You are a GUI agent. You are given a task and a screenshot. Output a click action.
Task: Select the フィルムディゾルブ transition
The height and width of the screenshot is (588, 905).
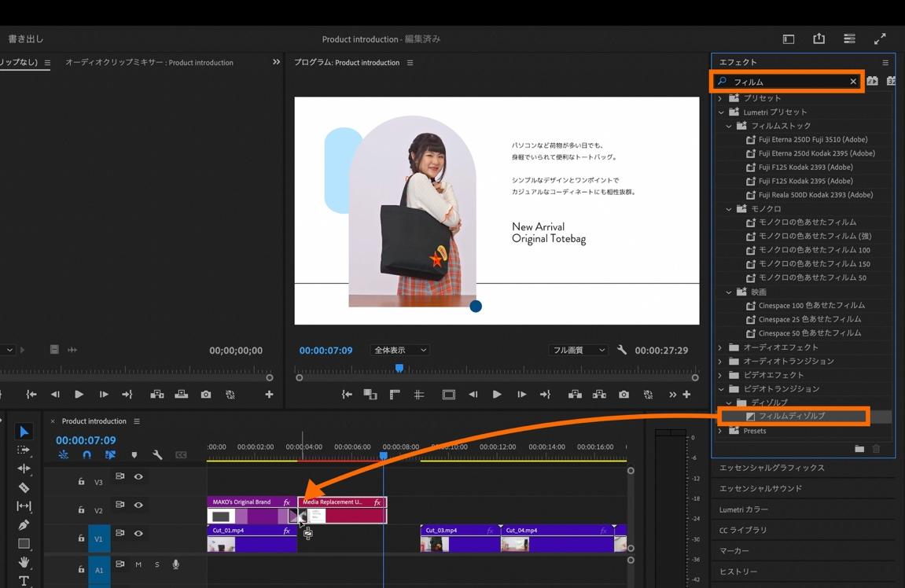click(x=791, y=416)
